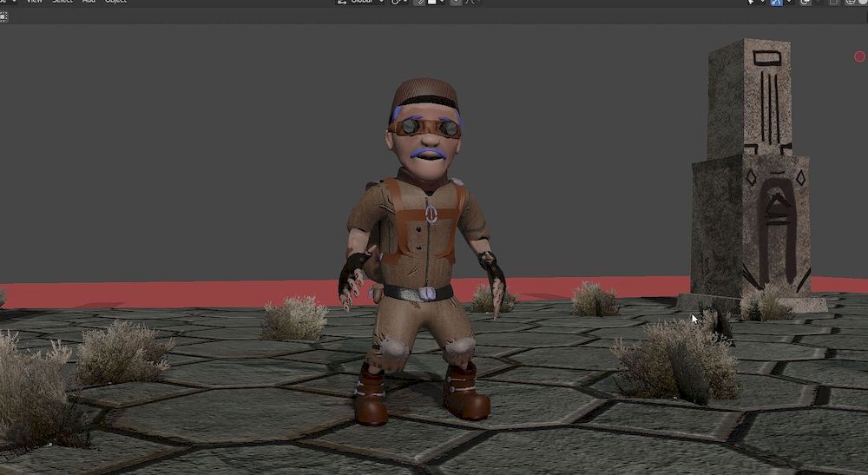Expand the gizmo options dropdown arrow
The image size is (868, 475).
coord(788,2)
